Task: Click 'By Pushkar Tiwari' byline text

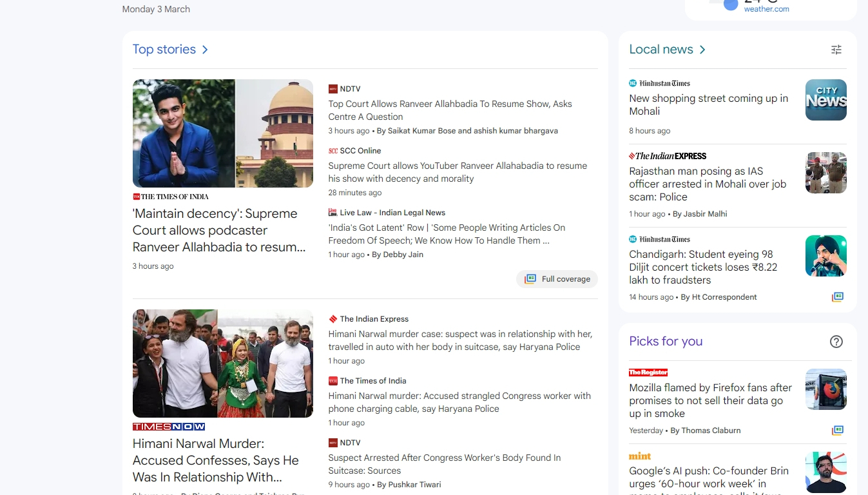Action: (x=409, y=485)
